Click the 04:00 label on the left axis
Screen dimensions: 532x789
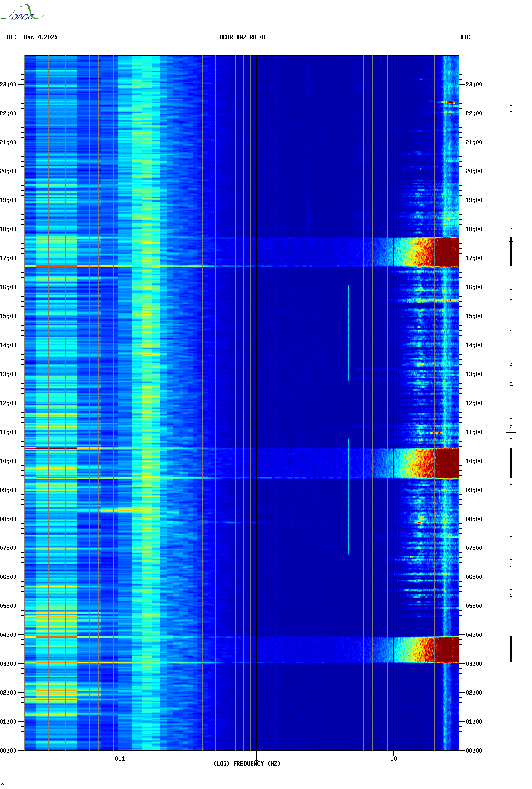click(8, 635)
